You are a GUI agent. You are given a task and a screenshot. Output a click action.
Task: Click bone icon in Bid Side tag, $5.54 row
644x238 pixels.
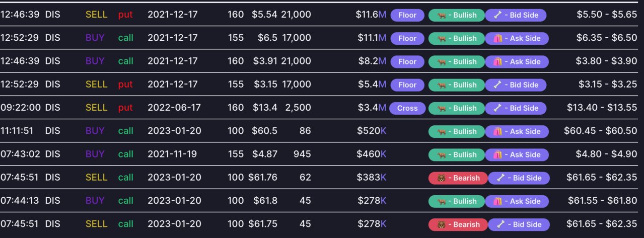point(497,15)
